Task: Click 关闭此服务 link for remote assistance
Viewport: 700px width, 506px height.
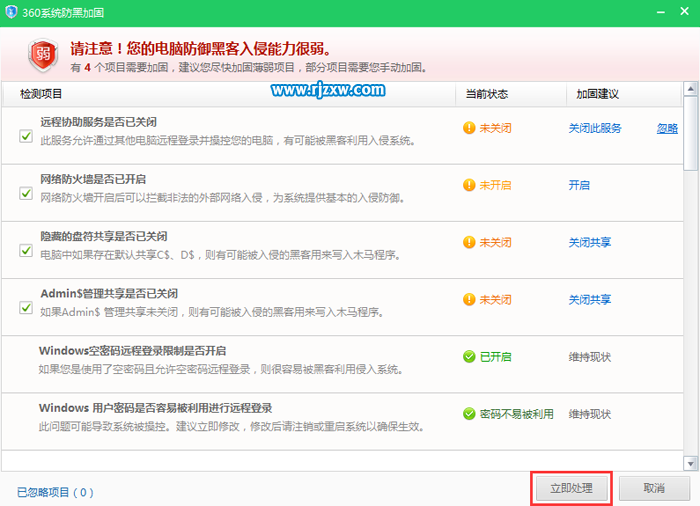Action: (x=595, y=128)
